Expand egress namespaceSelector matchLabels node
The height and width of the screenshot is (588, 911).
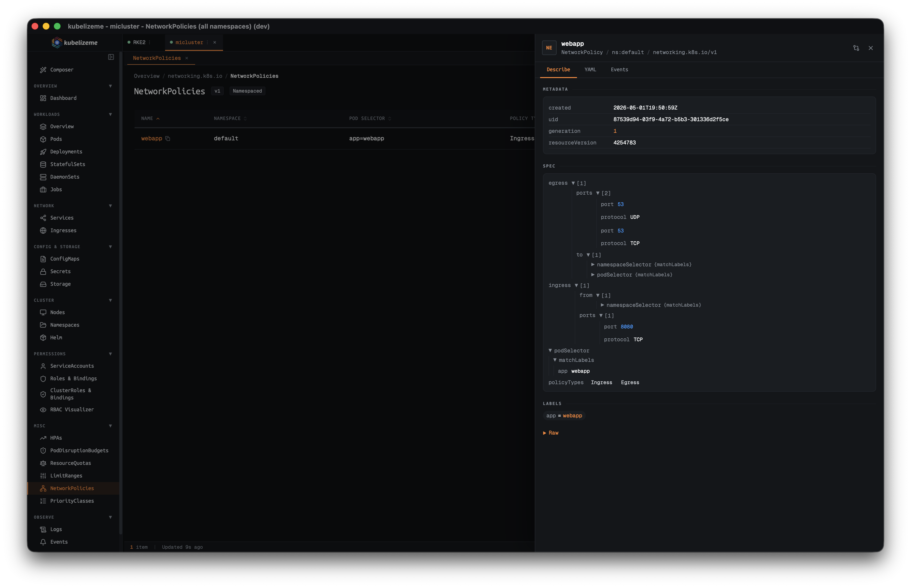pyautogui.click(x=593, y=265)
